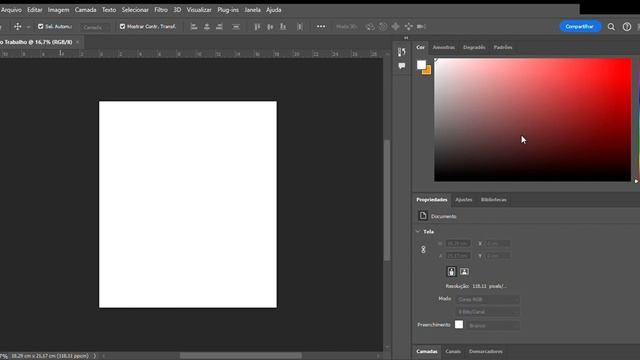The image size is (640, 360).
Task: Switch to the Amostras tab
Action: click(x=443, y=47)
